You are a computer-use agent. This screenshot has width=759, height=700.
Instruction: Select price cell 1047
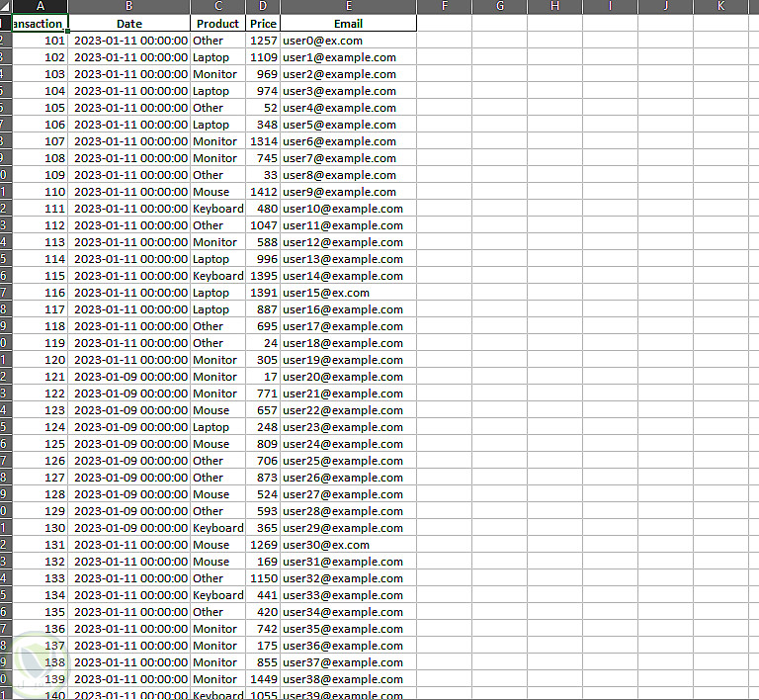click(x=263, y=225)
